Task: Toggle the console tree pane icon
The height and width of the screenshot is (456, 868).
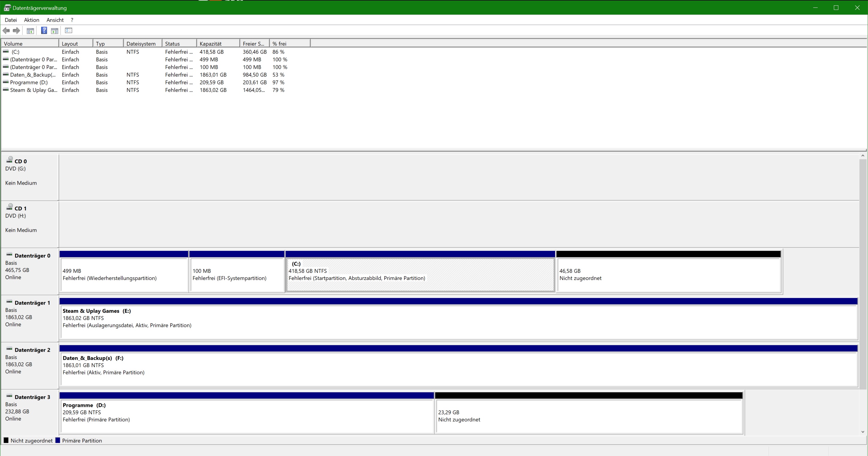Action: click(x=30, y=31)
